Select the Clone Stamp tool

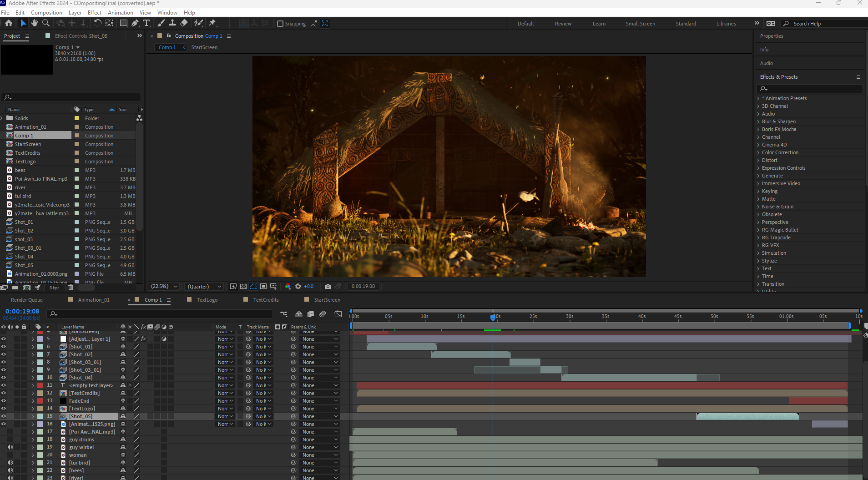click(172, 23)
